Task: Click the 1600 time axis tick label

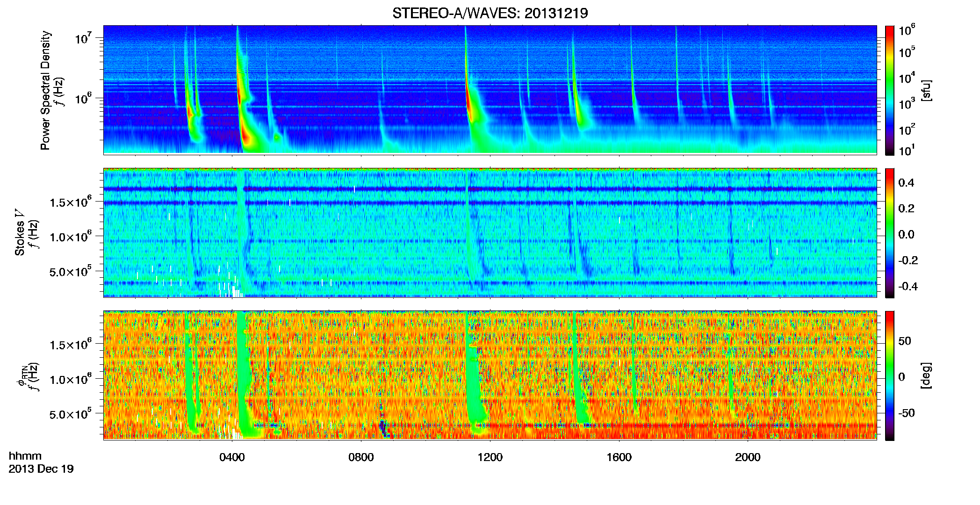Action: click(x=619, y=457)
